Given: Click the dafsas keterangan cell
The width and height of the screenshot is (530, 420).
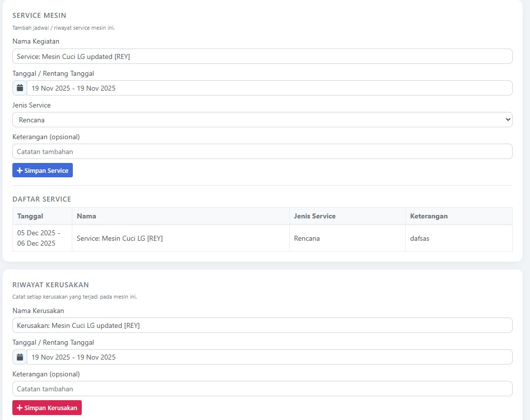Looking at the screenshot, I should point(420,238).
